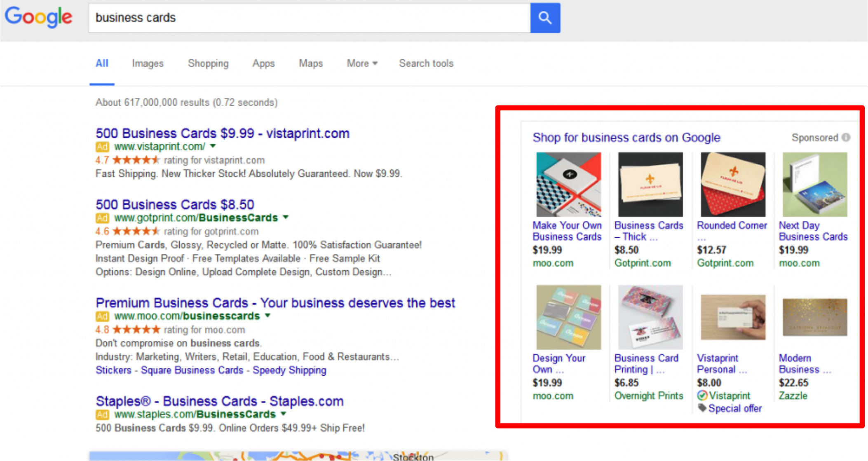Viewport: 868px width, 461px height.
Task: Click the $12.57 price
Action: 711,250
